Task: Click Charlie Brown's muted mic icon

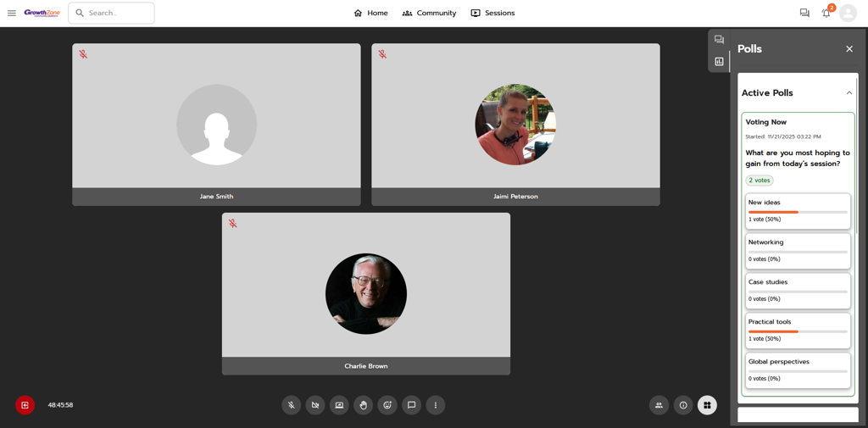Action: pos(233,223)
